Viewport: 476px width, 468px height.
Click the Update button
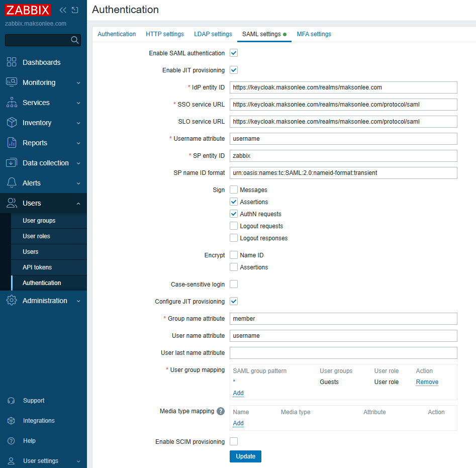click(x=245, y=456)
